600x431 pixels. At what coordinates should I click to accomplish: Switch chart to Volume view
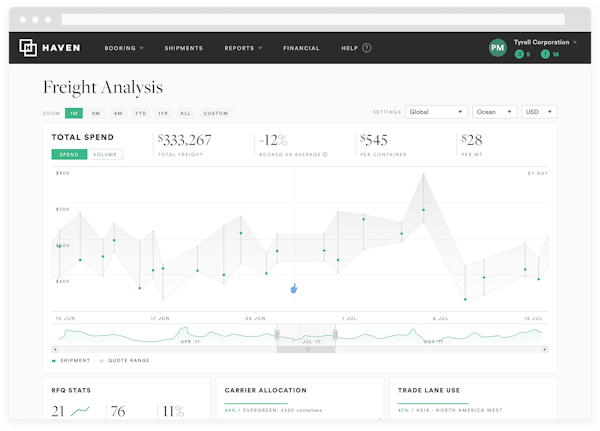click(x=105, y=155)
